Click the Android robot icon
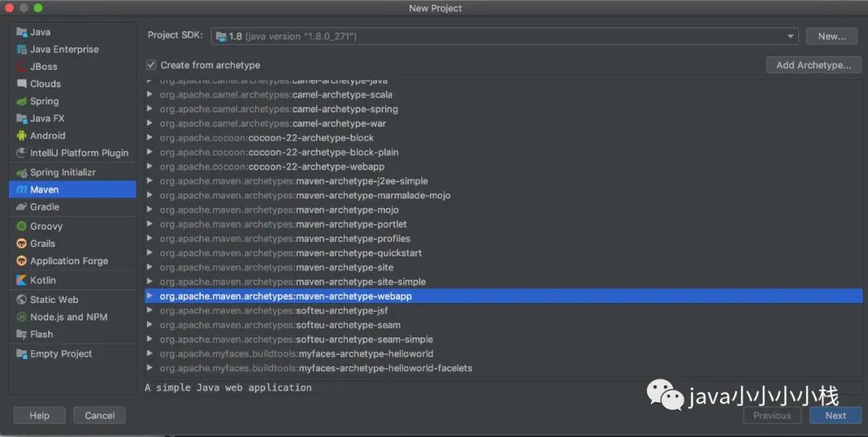This screenshot has height=437, width=868. [22, 136]
